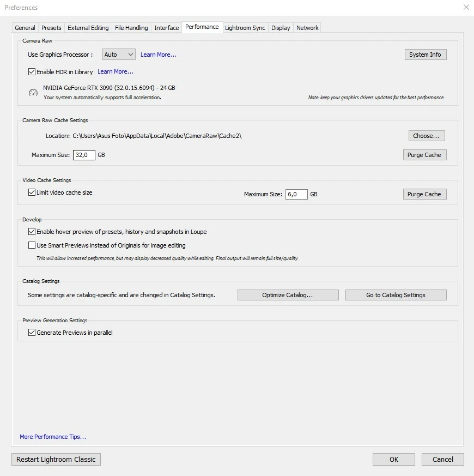Toggle Enable HDR in Library checkbox
This screenshot has height=476, width=474.
pos(32,71)
